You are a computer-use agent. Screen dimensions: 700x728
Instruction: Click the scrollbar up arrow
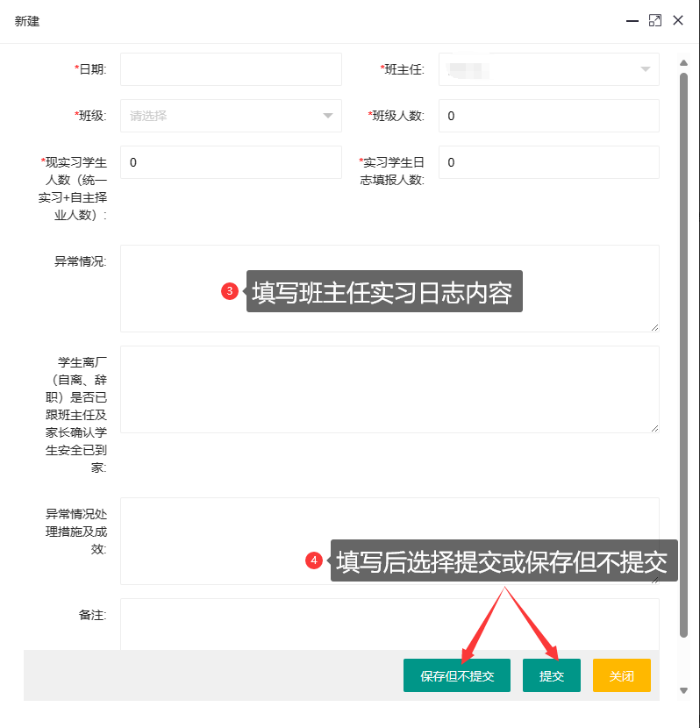684,63
